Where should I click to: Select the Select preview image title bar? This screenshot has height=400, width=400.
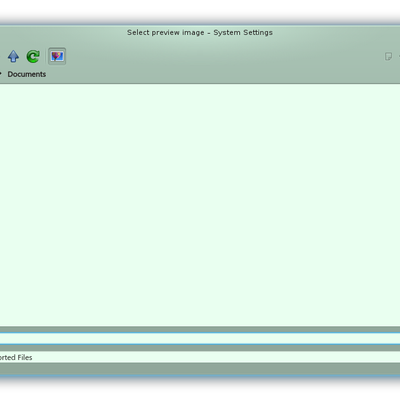(x=200, y=32)
